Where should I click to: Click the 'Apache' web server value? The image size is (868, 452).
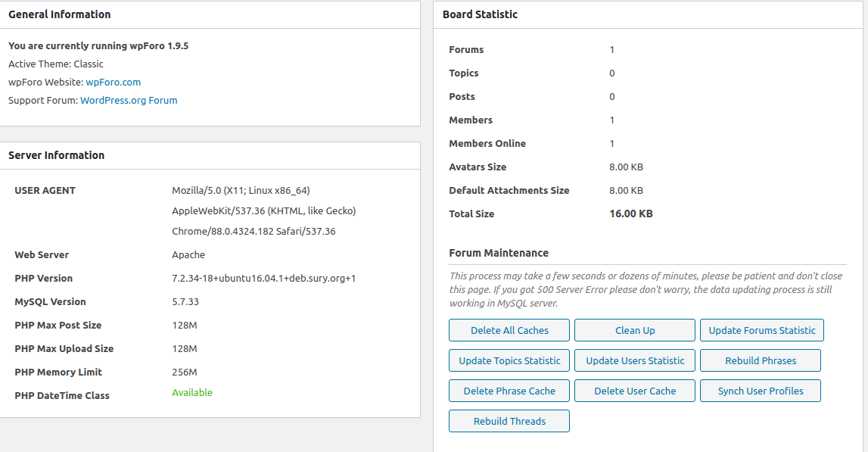click(x=188, y=255)
